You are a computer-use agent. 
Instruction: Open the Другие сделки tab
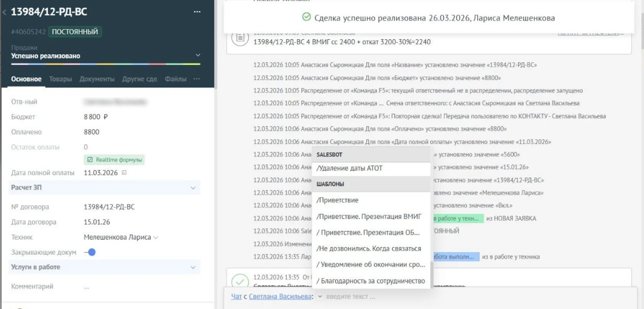coord(140,79)
